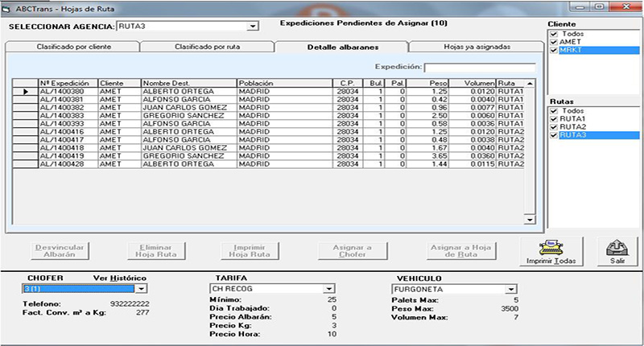
Task: Click weight value 2.50
Action: [440, 116]
